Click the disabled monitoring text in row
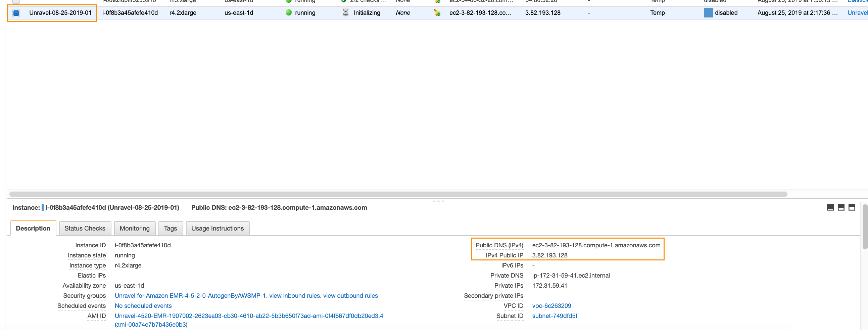 click(726, 13)
